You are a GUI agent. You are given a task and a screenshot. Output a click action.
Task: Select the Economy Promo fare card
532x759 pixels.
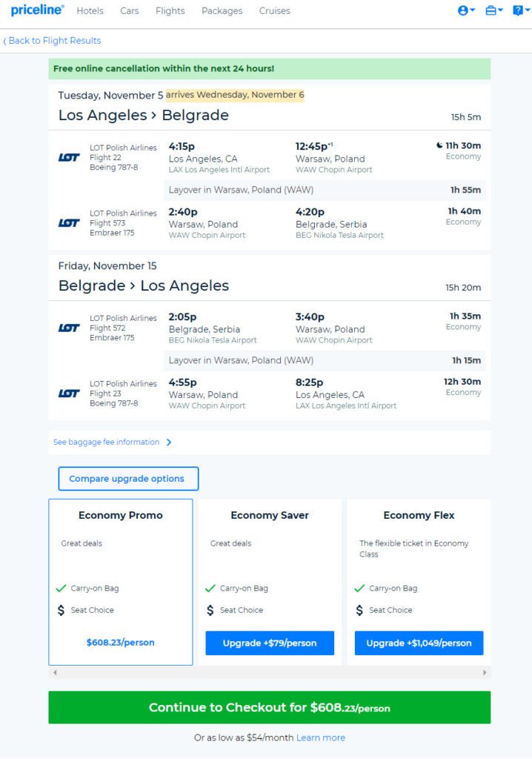click(x=121, y=582)
